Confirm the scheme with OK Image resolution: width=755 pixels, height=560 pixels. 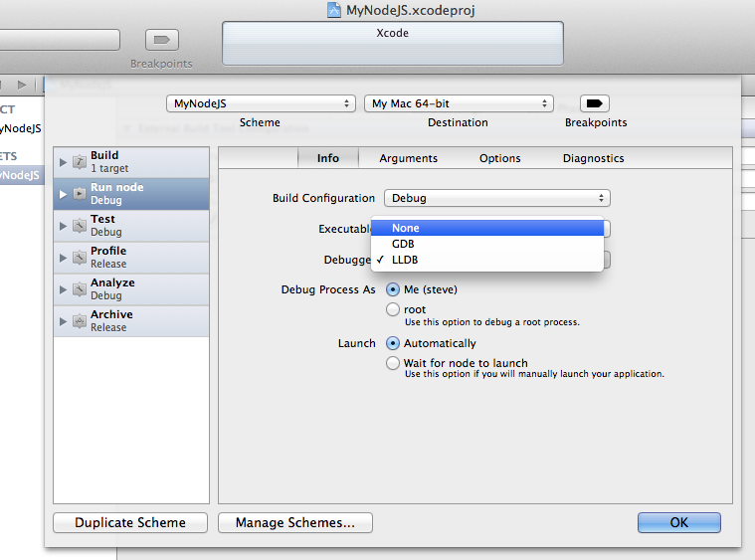(679, 522)
